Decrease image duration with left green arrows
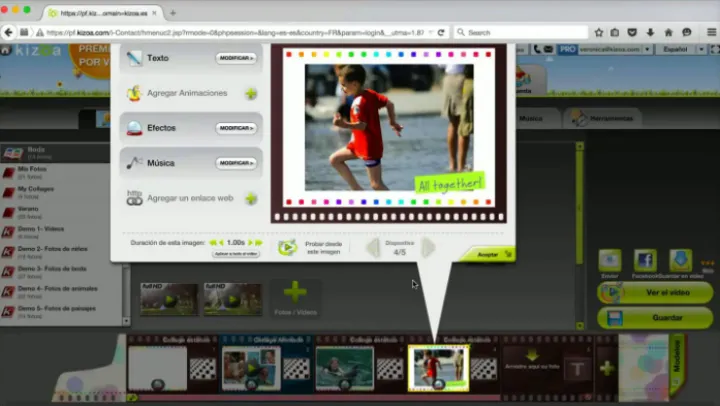The image size is (720, 406). point(213,243)
